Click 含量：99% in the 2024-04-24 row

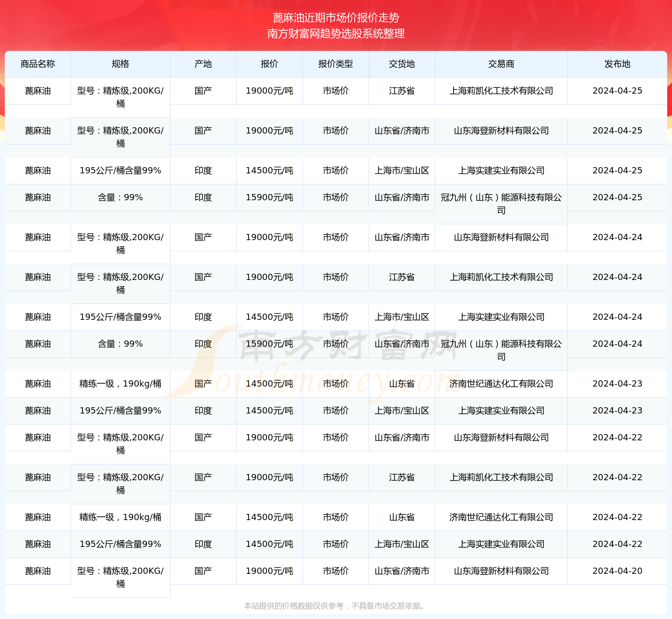120,344
